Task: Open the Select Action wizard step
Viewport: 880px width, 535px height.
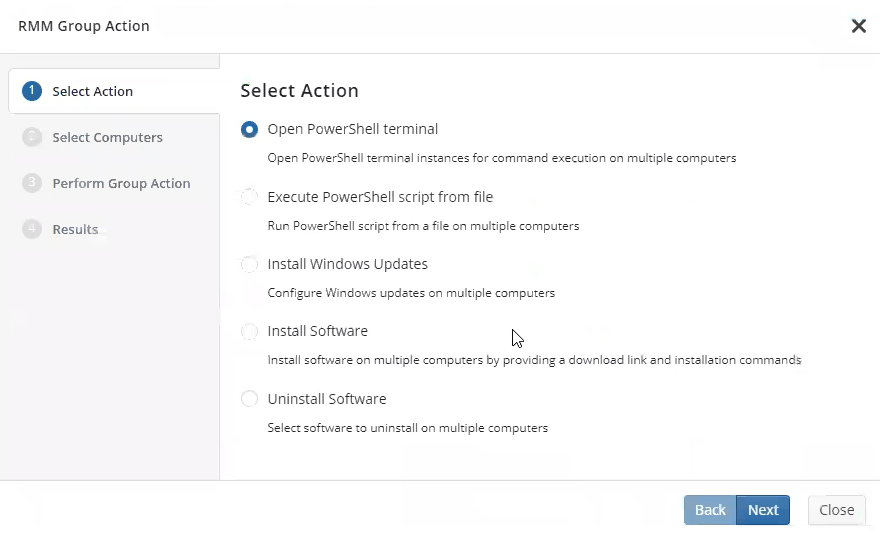Action: point(114,91)
